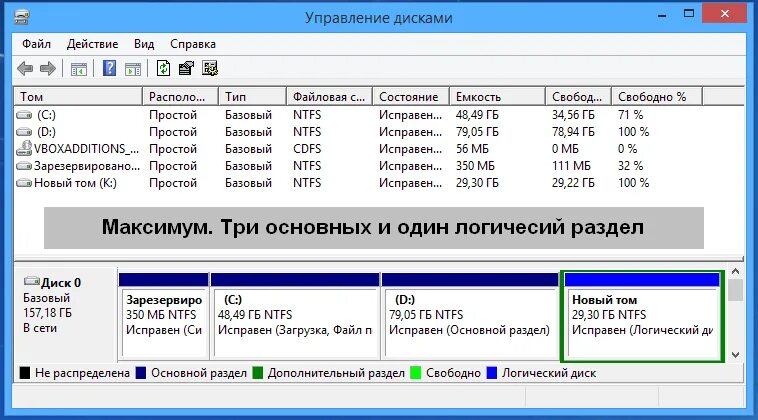Click the 34,56 ГБ free space cell
This screenshot has height=420, width=758.
(573, 115)
